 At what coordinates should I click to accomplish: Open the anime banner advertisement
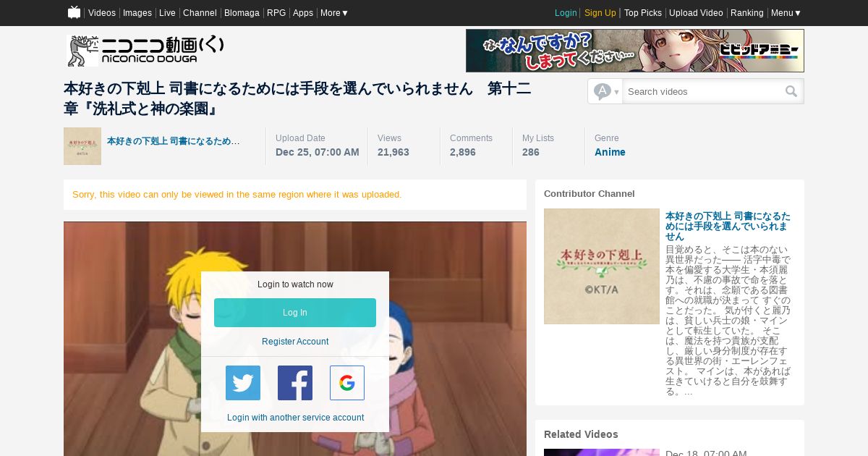tap(635, 51)
